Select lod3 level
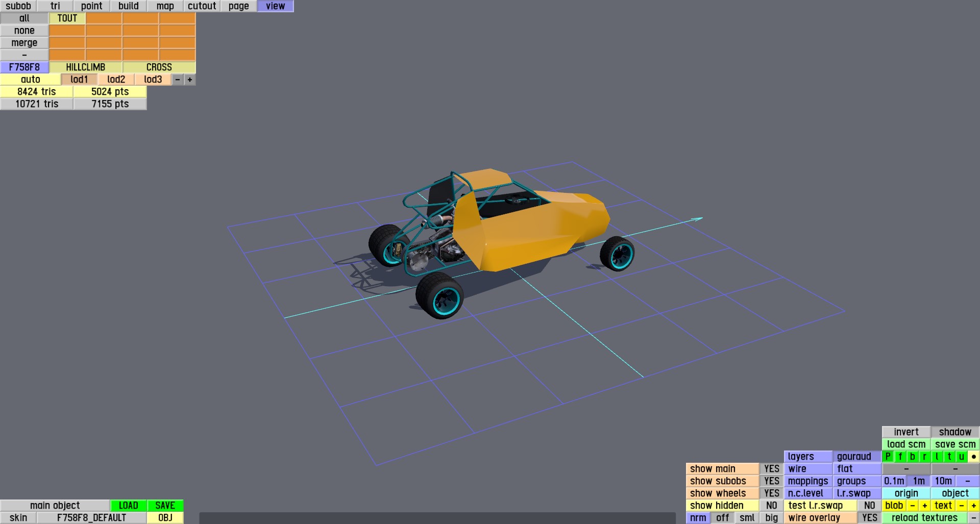Image resolution: width=980 pixels, height=524 pixels. (x=153, y=80)
